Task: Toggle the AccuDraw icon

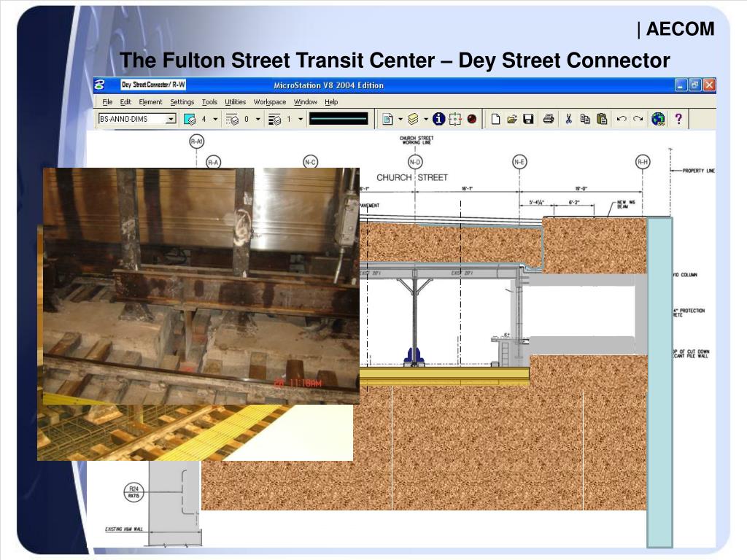Action: pyautogui.click(x=455, y=119)
